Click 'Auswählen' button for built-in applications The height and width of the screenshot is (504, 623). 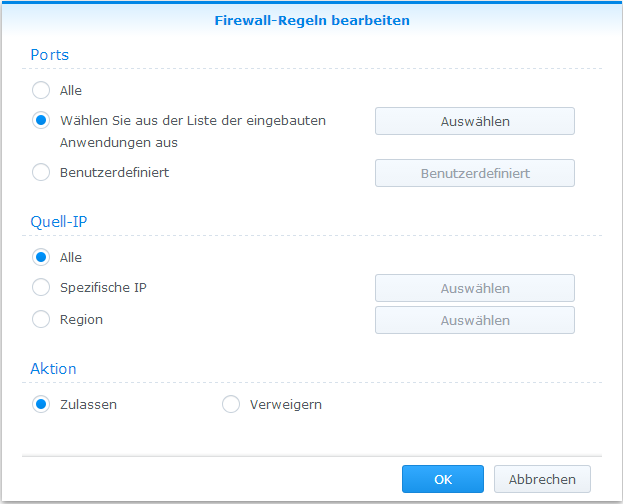point(474,121)
